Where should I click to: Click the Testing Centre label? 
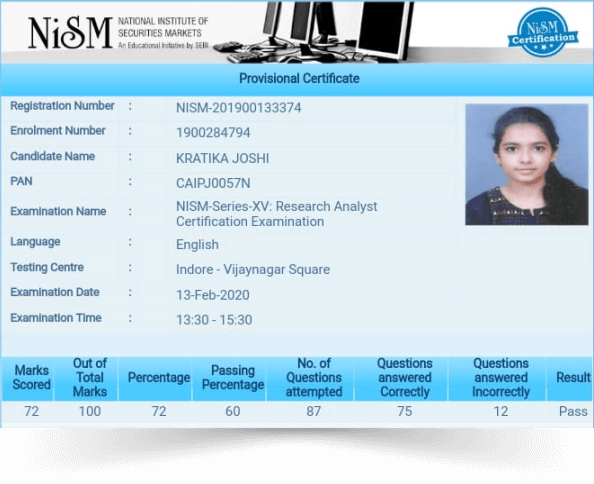pyautogui.click(x=47, y=267)
